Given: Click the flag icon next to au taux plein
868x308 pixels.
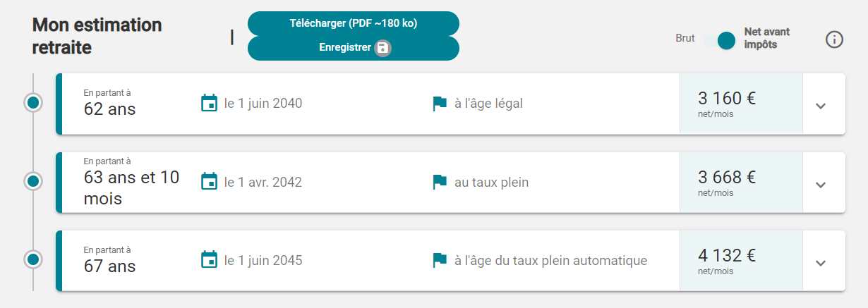Looking at the screenshot, I should pyautogui.click(x=440, y=182).
